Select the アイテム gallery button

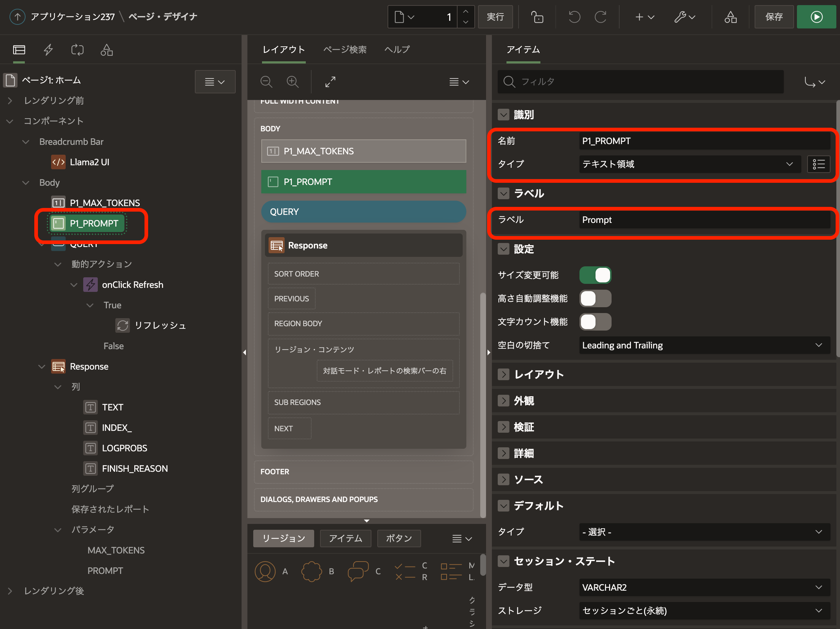pos(345,538)
